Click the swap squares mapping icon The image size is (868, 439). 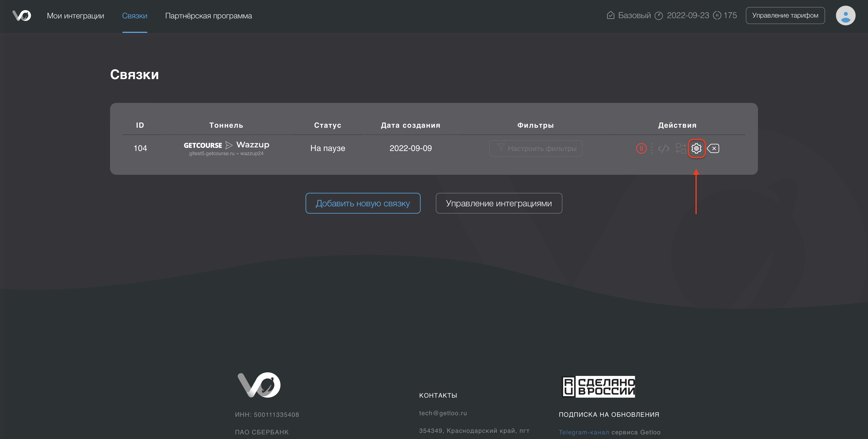pos(680,148)
